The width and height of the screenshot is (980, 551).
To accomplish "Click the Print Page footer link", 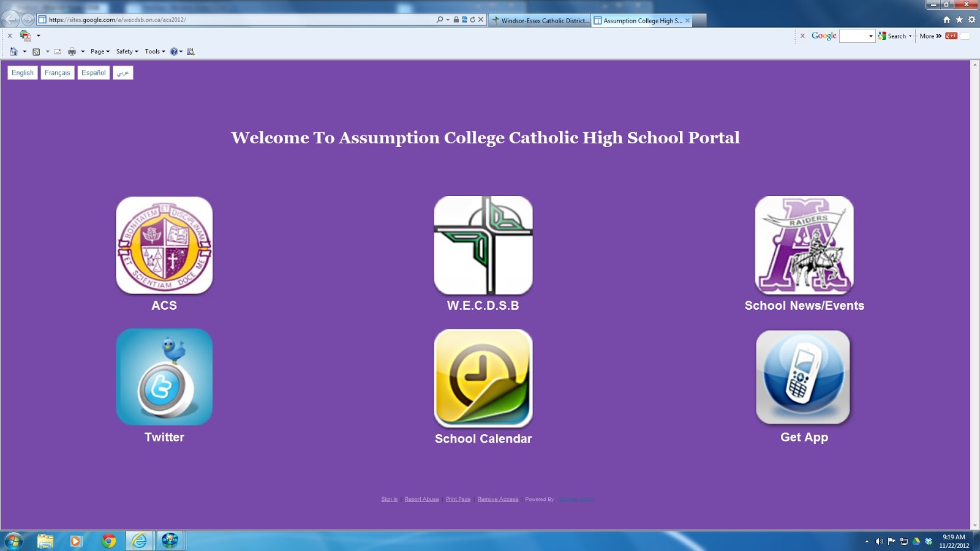I will click(x=458, y=500).
